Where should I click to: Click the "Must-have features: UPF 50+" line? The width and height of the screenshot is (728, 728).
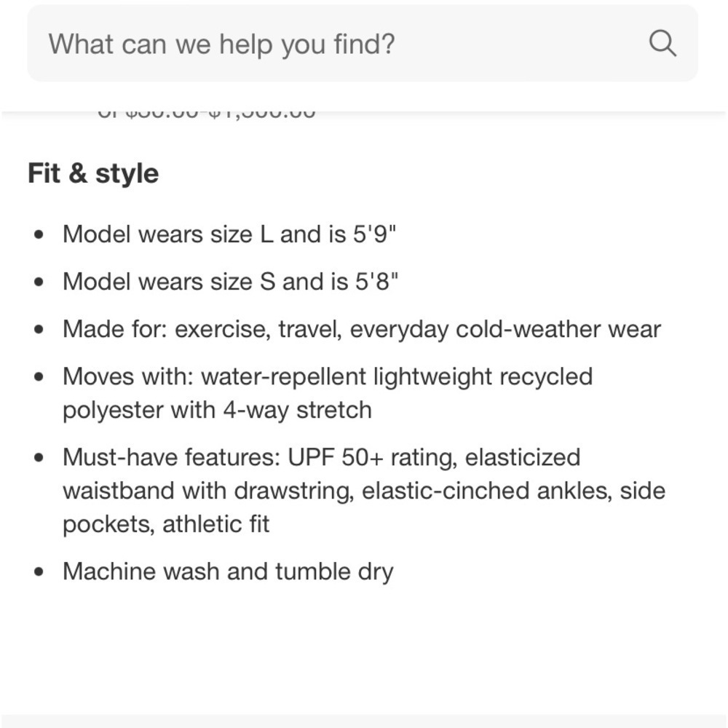[x=321, y=457]
